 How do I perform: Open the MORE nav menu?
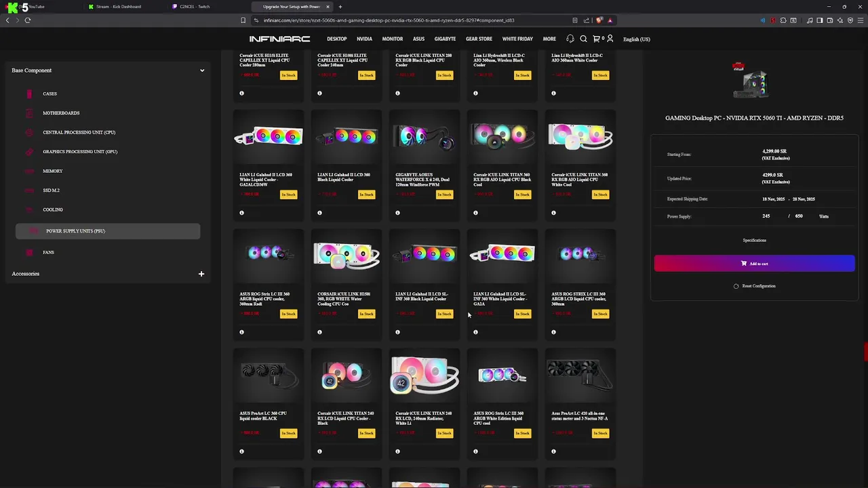click(x=549, y=39)
